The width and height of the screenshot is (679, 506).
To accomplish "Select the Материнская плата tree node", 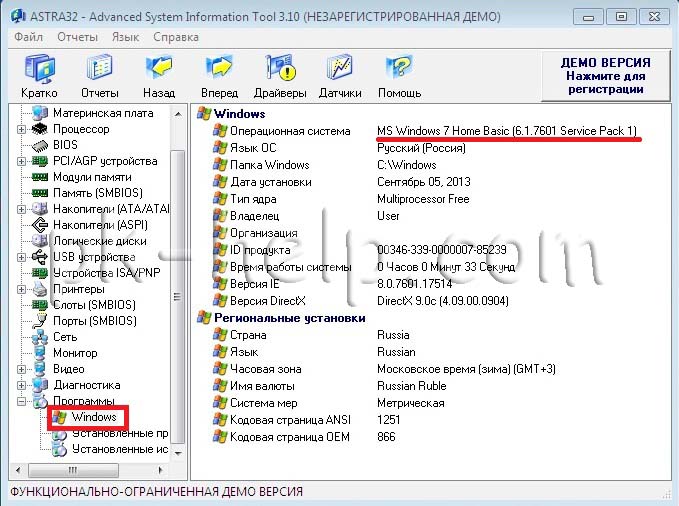I will [x=103, y=113].
